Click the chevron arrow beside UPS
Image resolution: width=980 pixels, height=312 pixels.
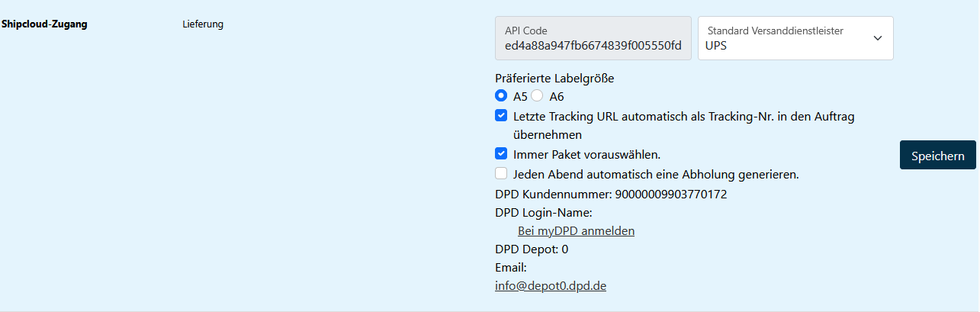[x=877, y=38]
